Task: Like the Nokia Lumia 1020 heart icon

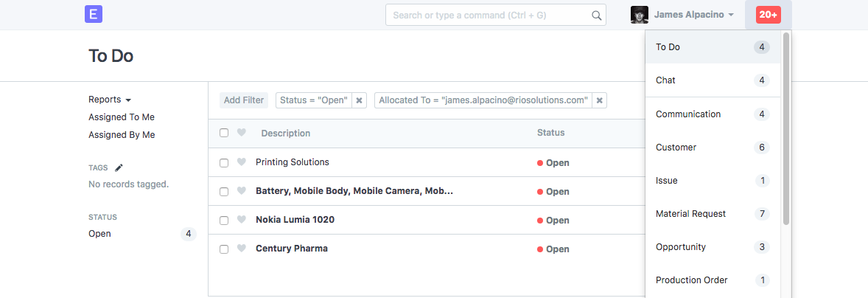Action: (x=241, y=220)
